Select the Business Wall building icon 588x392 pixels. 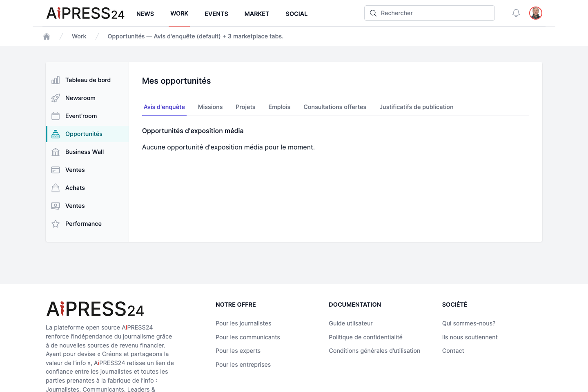coord(56,152)
